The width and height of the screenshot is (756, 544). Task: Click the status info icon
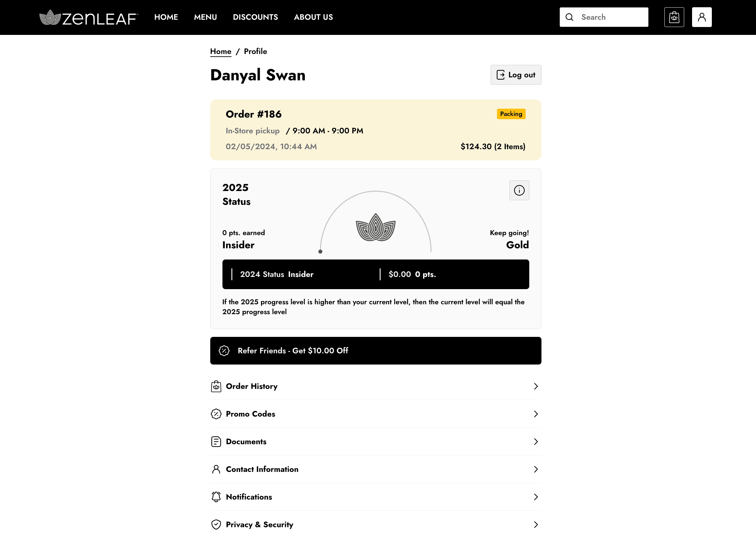click(519, 190)
